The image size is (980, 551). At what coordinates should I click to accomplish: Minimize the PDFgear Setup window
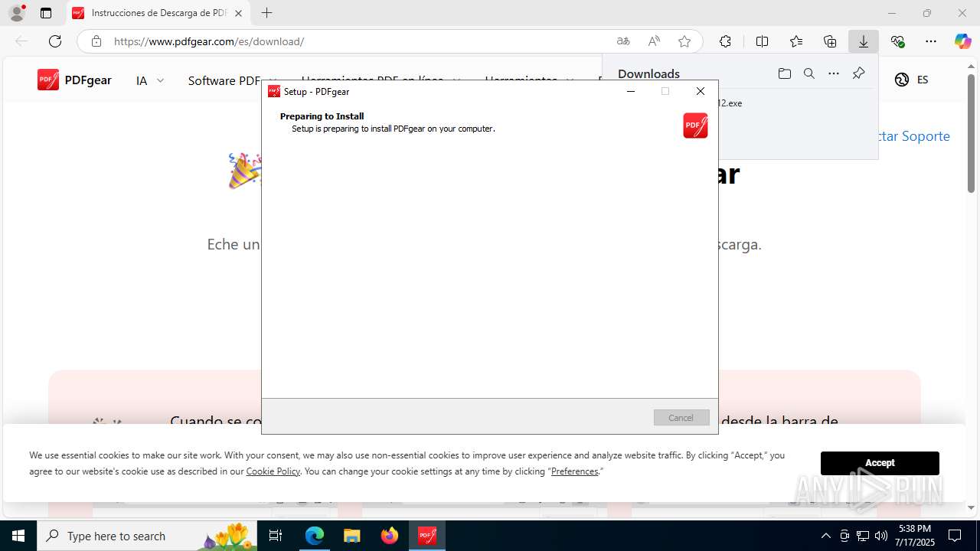click(x=631, y=91)
